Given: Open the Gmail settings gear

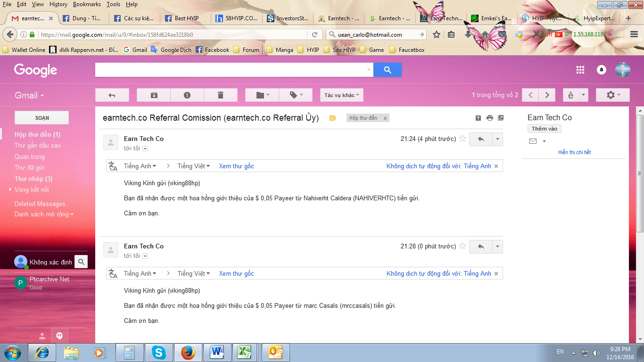Looking at the screenshot, I should click(612, 95).
